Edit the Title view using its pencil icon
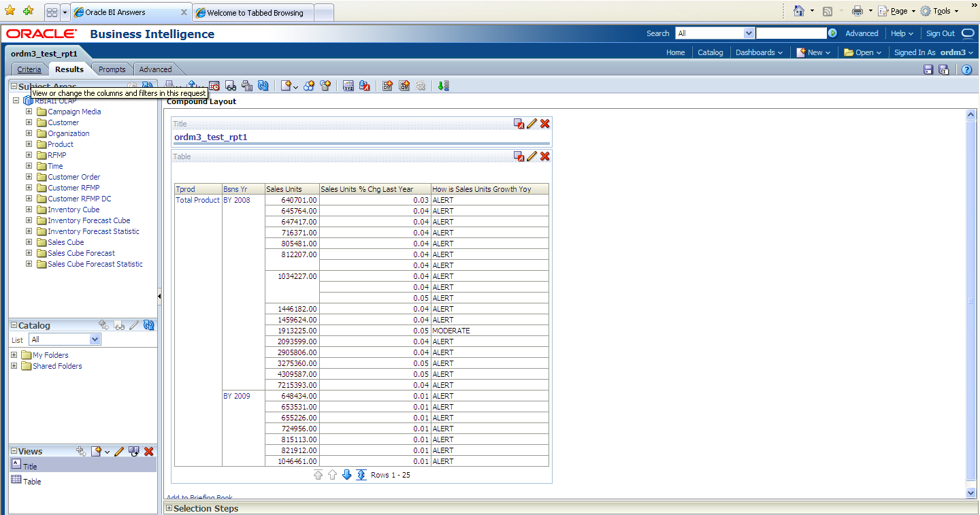This screenshot has width=980, height=515. point(532,124)
